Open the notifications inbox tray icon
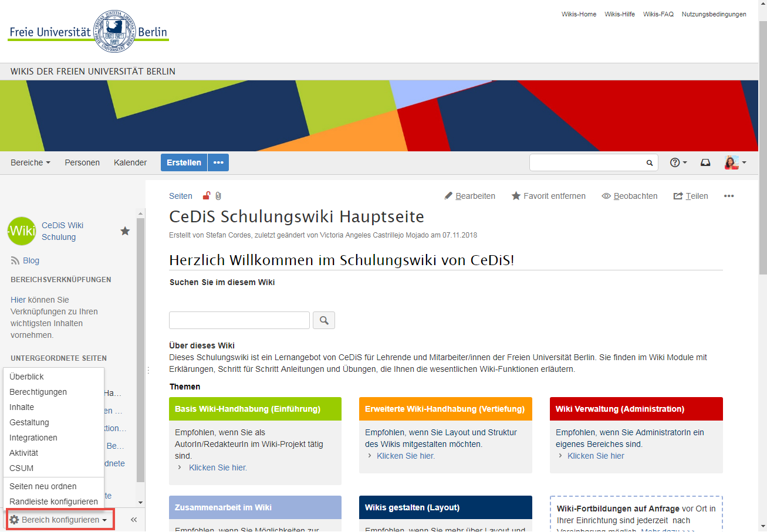The image size is (767, 532). 705,162
